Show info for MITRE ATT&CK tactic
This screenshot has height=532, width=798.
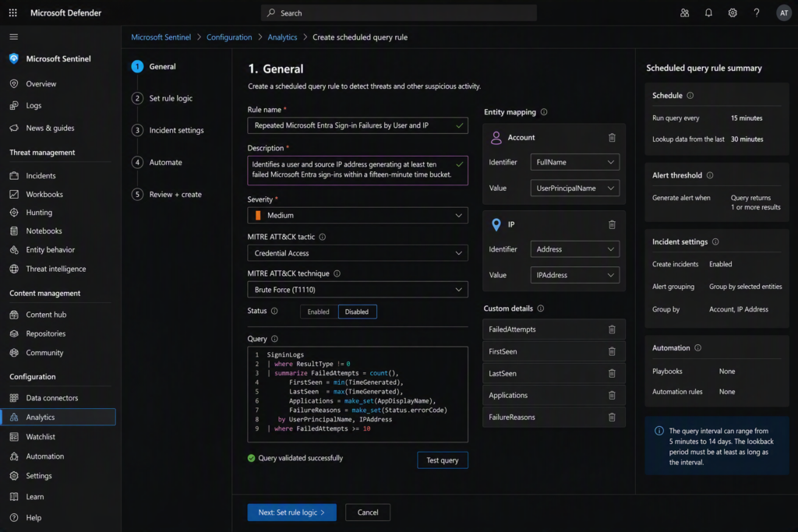coord(322,237)
